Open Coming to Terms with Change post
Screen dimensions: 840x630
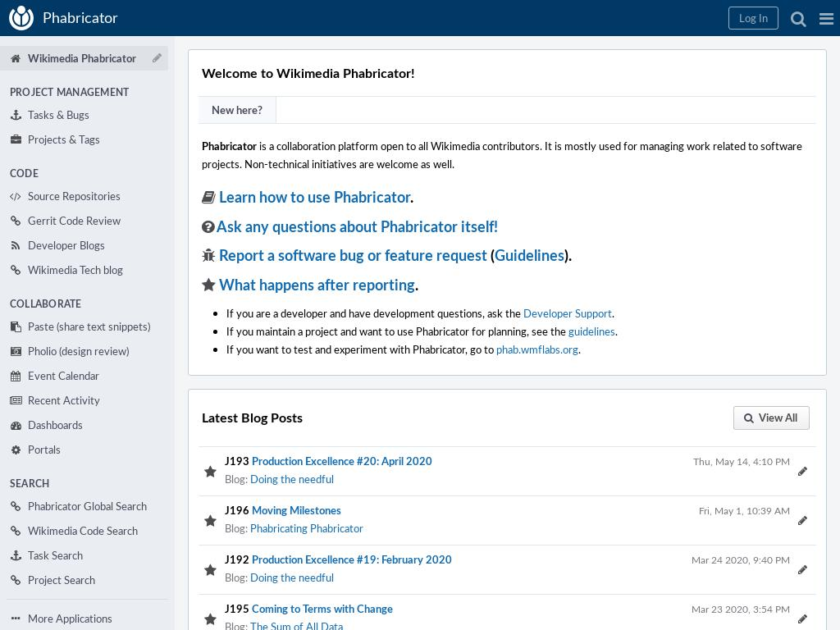coord(322,609)
